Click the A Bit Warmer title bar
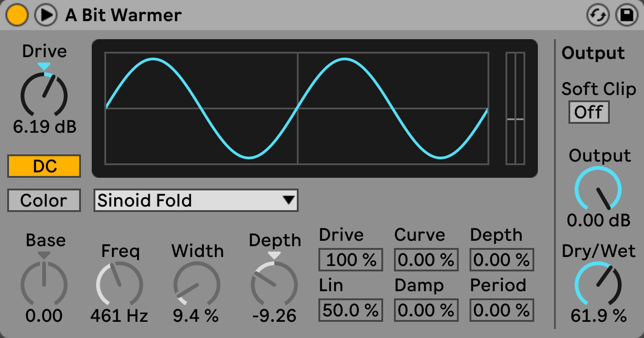The height and width of the screenshot is (338, 644). [123, 15]
